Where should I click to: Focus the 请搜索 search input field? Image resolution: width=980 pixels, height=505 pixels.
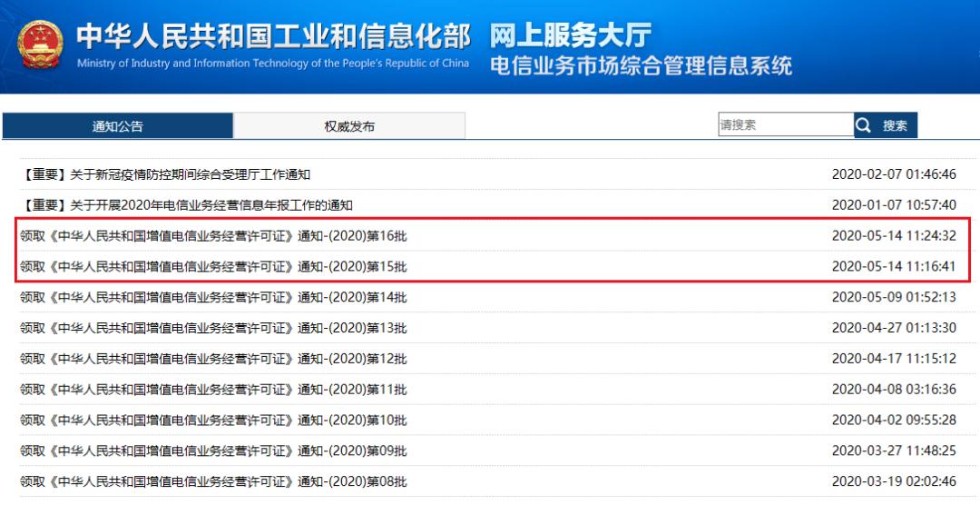[786, 124]
